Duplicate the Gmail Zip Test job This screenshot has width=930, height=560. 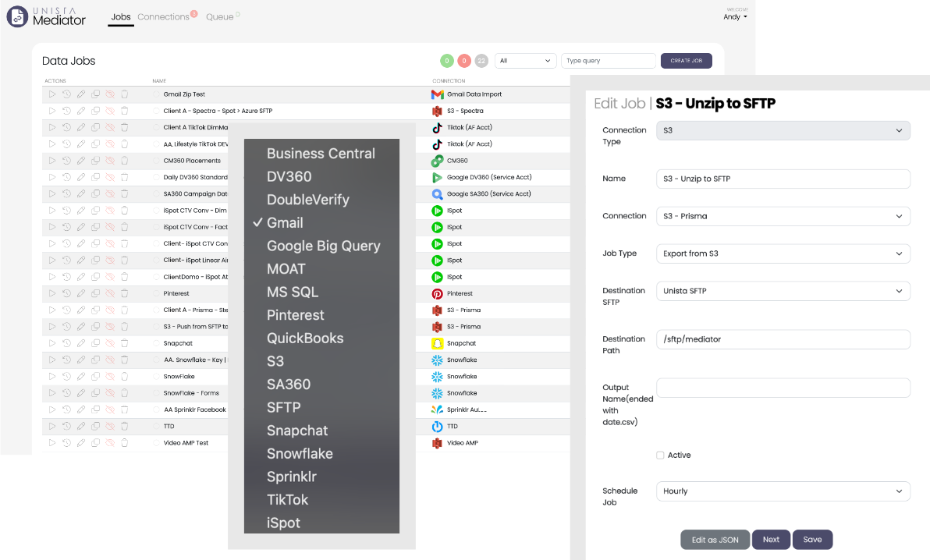(95, 94)
